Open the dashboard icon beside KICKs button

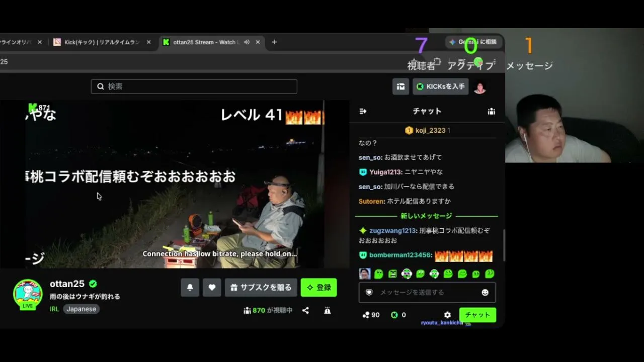(x=400, y=86)
